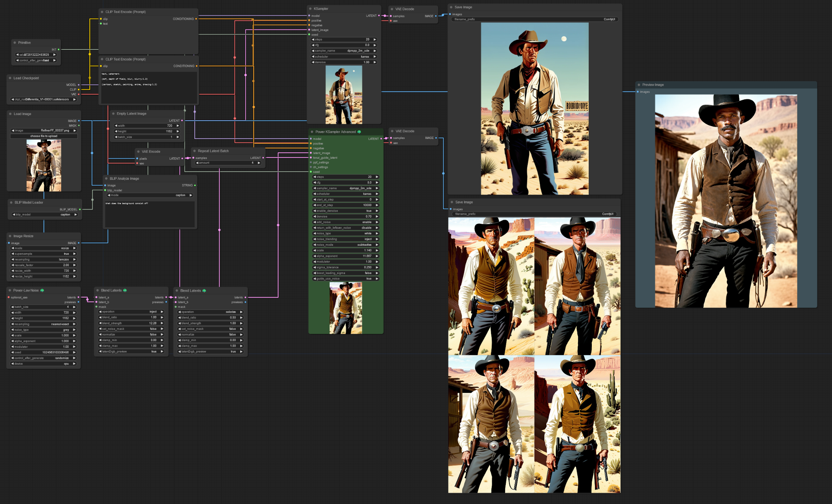Increase the steps value in Power KSampler Advanced
This screenshot has width=832, height=504.
click(377, 177)
